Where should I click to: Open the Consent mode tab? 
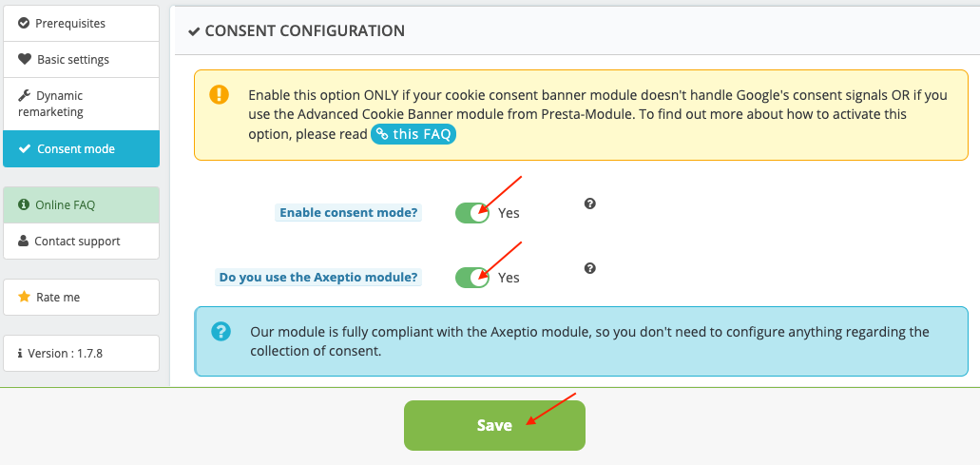(81, 148)
